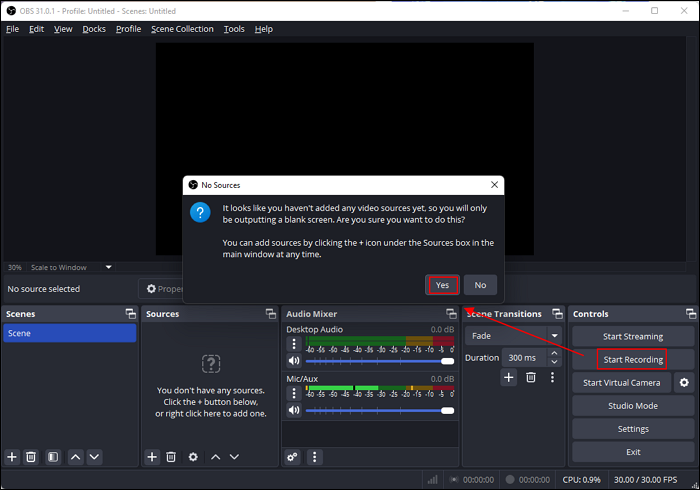Enable Studio Mode button
700x490 pixels.
(x=633, y=406)
